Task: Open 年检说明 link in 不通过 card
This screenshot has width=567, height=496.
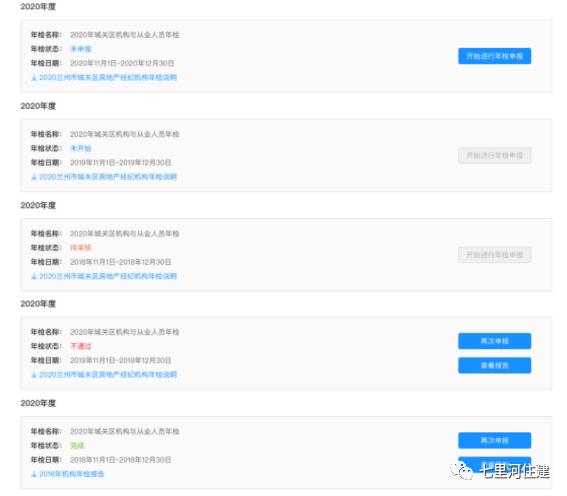Action: [108, 375]
